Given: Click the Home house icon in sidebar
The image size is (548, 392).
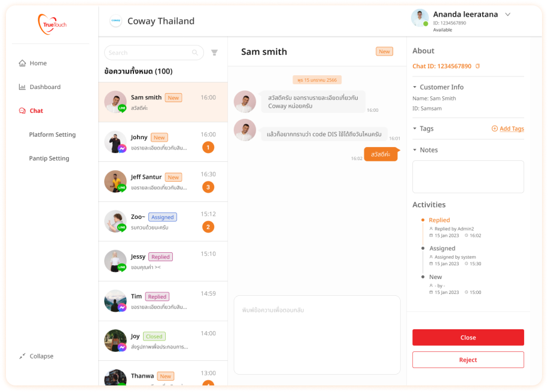Looking at the screenshot, I should click(22, 63).
